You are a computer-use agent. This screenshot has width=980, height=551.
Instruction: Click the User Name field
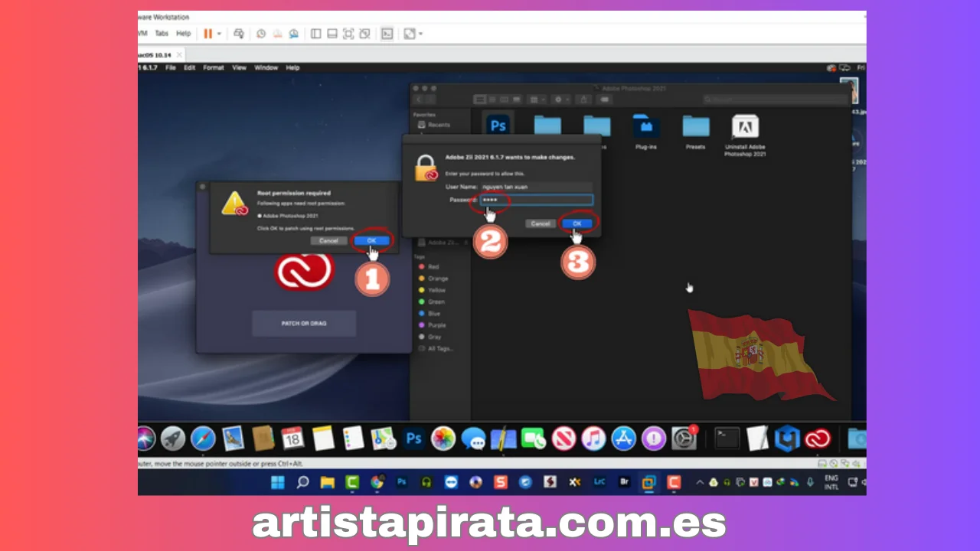536,187
